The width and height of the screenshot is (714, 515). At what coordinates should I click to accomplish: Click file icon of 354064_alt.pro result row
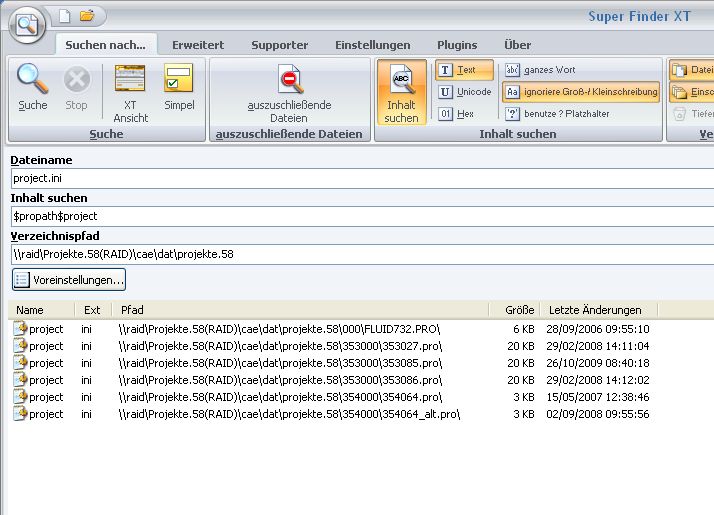click(20, 413)
